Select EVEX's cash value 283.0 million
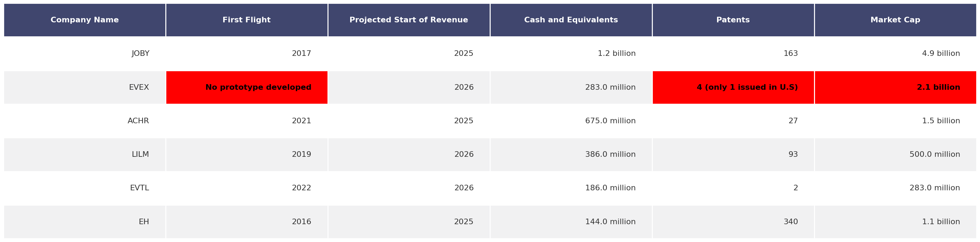Image resolution: width=980 pixels, height=242 pixels. pos(571,87)
